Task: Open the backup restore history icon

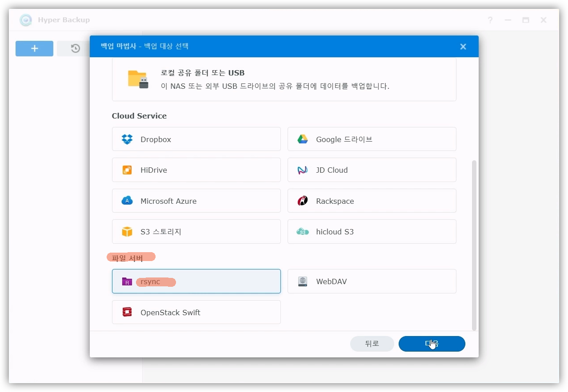Action: pos(76,49)
